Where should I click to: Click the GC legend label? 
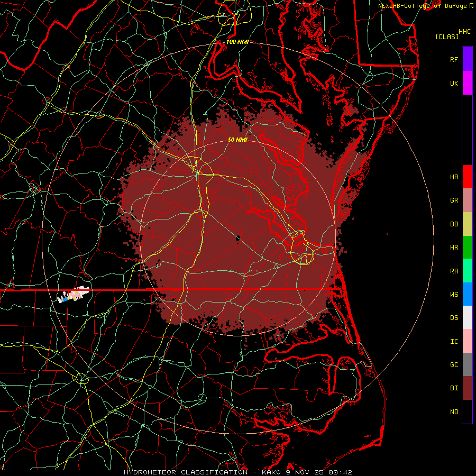pyautogui.click(x=454, y=364)
